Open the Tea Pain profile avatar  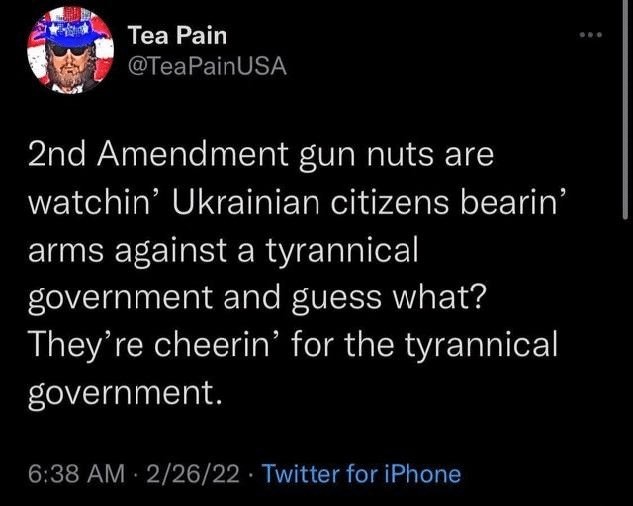[x=67, y=50]
